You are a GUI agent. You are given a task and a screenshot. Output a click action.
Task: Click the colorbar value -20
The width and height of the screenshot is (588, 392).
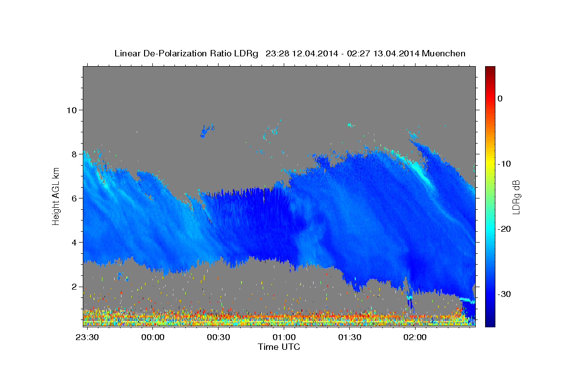pos(505,229)
